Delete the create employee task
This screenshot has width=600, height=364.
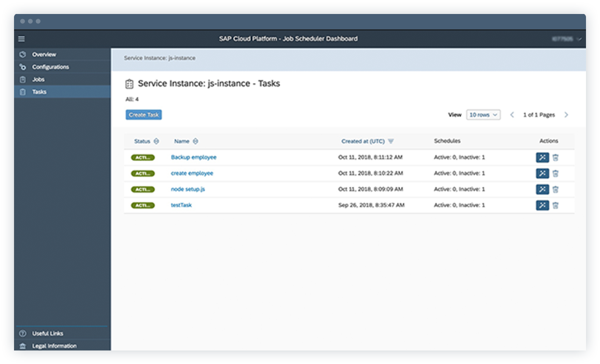[x=555, y=173]
